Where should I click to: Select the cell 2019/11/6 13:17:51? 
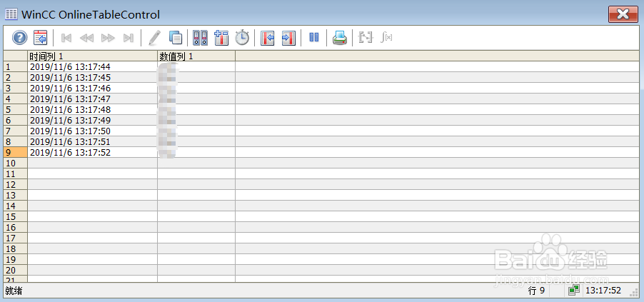click(x=92, y=141)
